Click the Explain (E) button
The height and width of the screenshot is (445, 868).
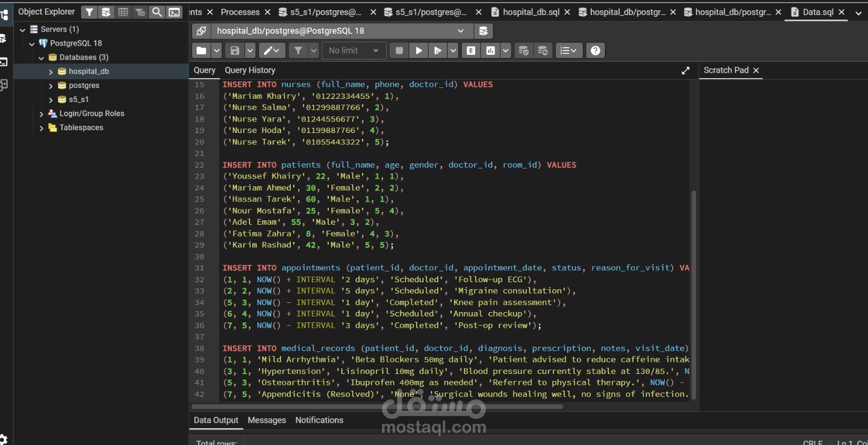pyautogui.click(x=471, y=50)
